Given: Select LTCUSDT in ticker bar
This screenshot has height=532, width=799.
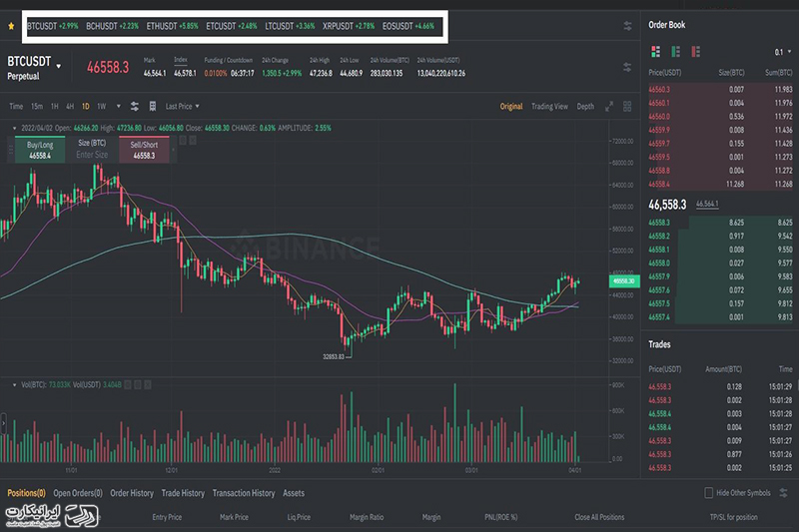Looking at the screenshot, I should tap(290, 26).
